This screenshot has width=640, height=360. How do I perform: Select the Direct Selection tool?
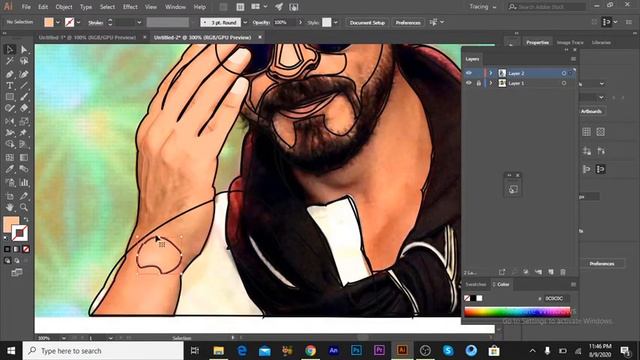[24, 49]
